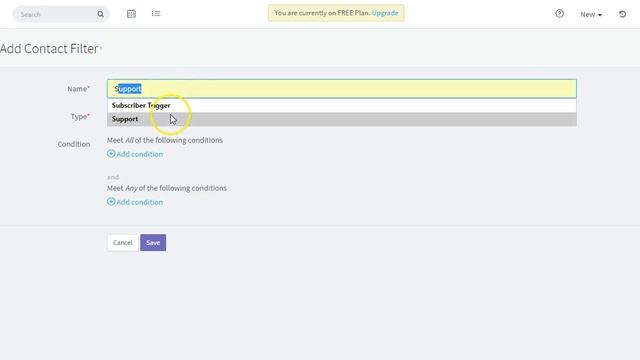640x360 pixels.
Task: Open the list view icon in top bar
Action: [x=156, y=13]
